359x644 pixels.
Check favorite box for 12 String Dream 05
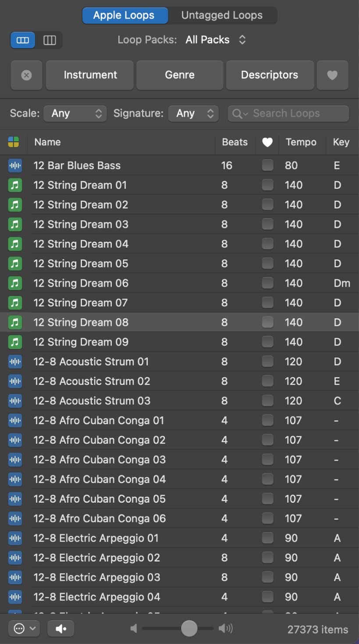[267, 263]
